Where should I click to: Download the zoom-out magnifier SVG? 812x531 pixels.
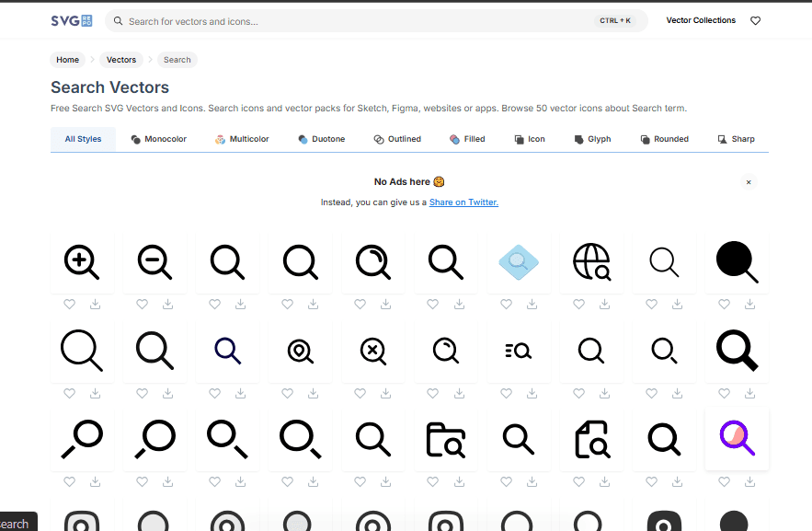[x=167, y=304]
